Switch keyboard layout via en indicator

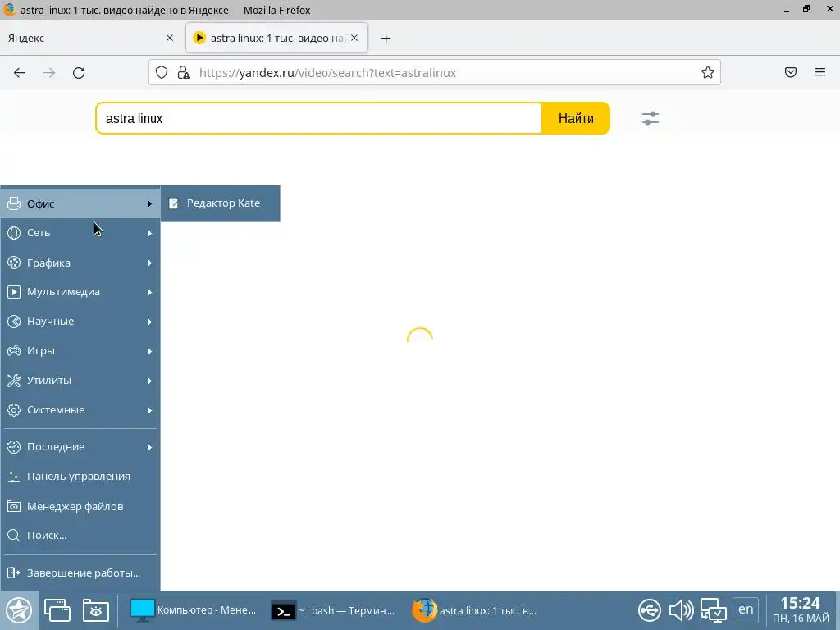click(x=746, y=609)
